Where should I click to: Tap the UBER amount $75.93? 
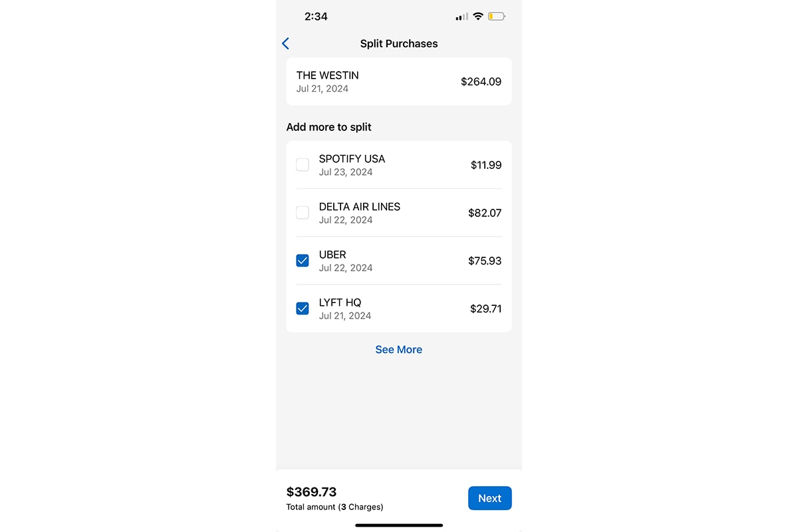pyautogui.click(x=485, y=261)
